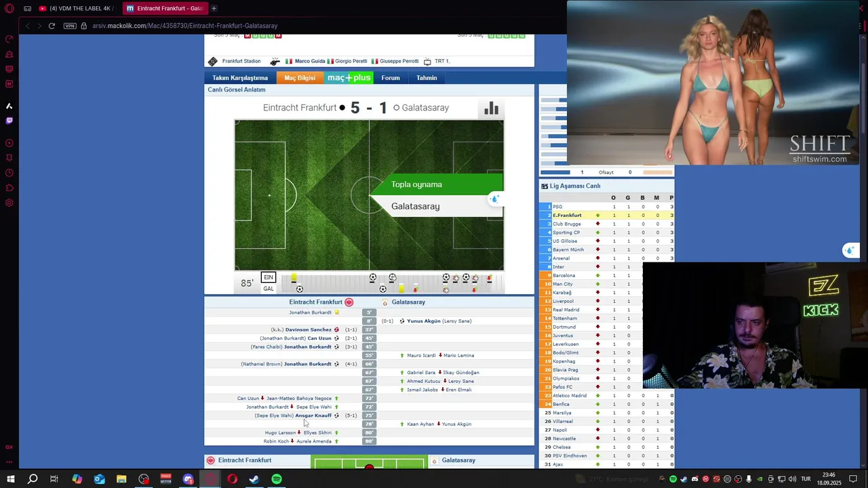The width and height of the screenshot is (868, 488).
Task: Click referee Marco Guida name
Action: click(310, 61)
